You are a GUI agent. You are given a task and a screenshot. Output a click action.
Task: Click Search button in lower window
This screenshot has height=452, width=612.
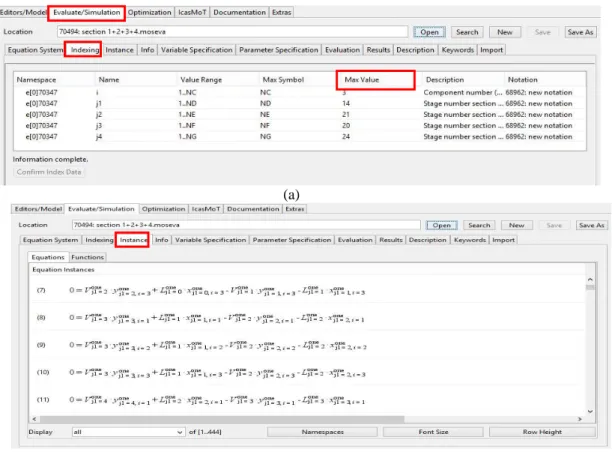click(479, 225)
